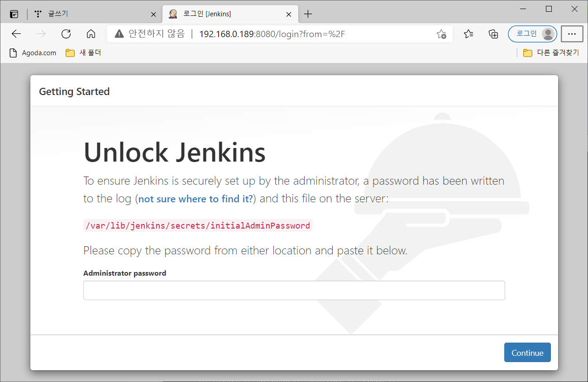Open a new tab with plus button
This screenshot has height=382, width=588.
pyautogui.click(x=308, y=14)
